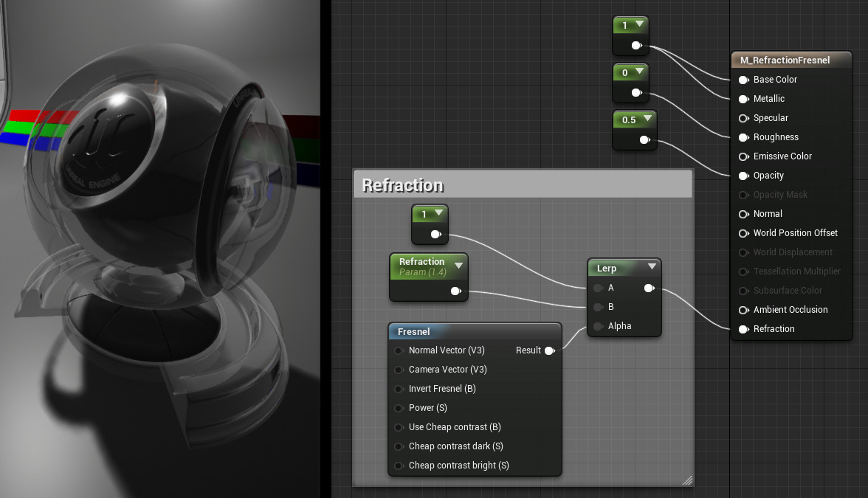Click the Refraction Param node's output pin
This screenshot has height=498, width=868.
pyautogui.click(x=455, y=291)
